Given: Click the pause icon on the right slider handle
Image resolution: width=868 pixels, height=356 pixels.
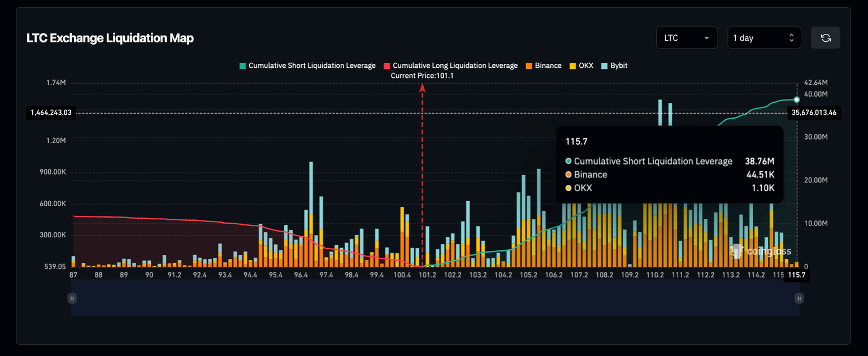Looking at the screenshot, I should pos(798,298).
